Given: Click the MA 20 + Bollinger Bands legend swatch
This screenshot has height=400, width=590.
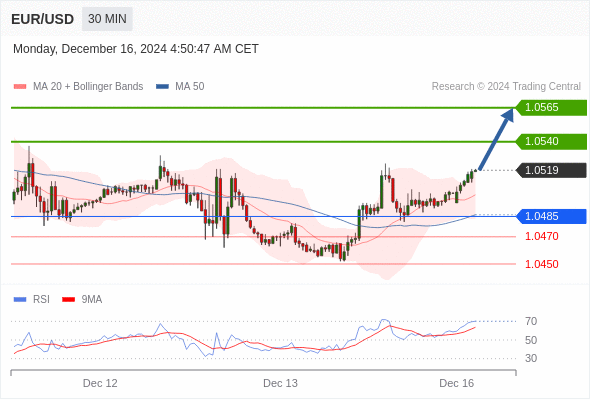Looking at the screenshot, I should (x=20, y=87).
